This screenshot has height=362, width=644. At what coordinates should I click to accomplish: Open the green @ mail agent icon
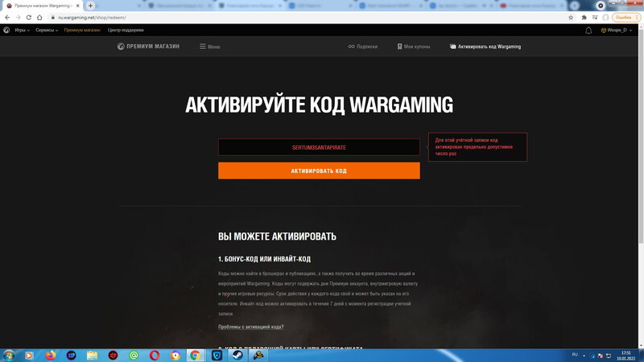coord(134,356)
